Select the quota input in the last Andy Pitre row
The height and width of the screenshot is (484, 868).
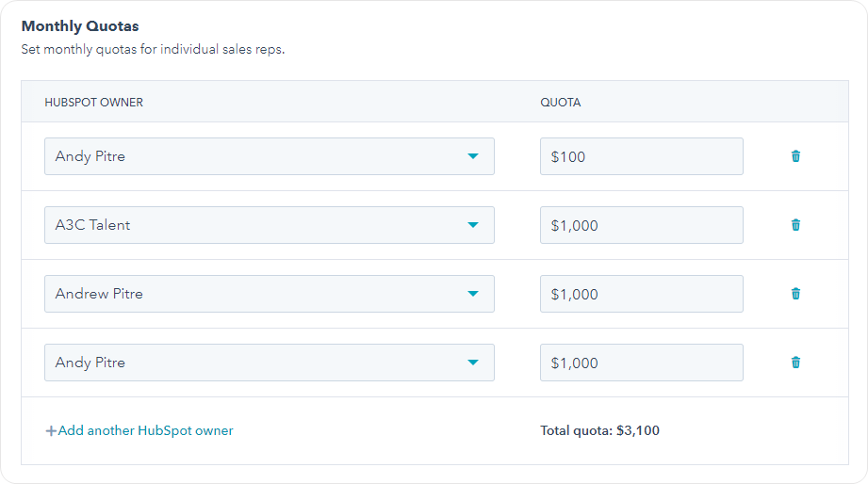(x=641, y=363)
